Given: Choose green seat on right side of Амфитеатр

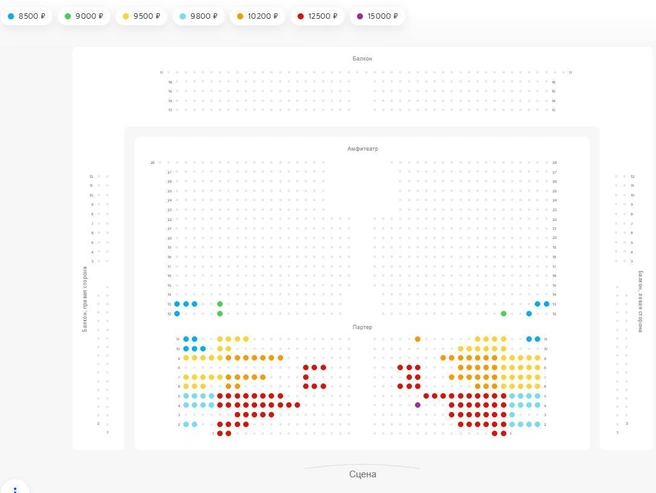Looking at the screenshot, I should [504, 313].
